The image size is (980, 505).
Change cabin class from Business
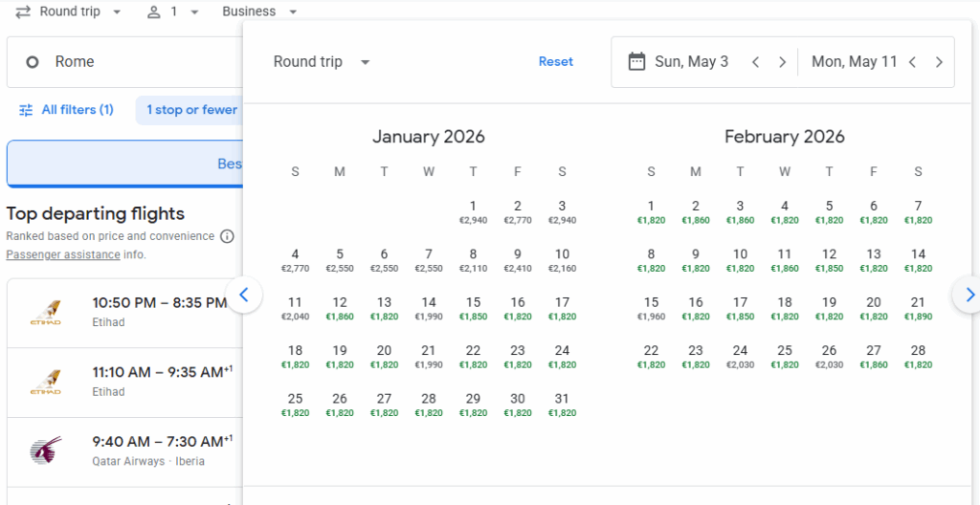pos(259,11)
